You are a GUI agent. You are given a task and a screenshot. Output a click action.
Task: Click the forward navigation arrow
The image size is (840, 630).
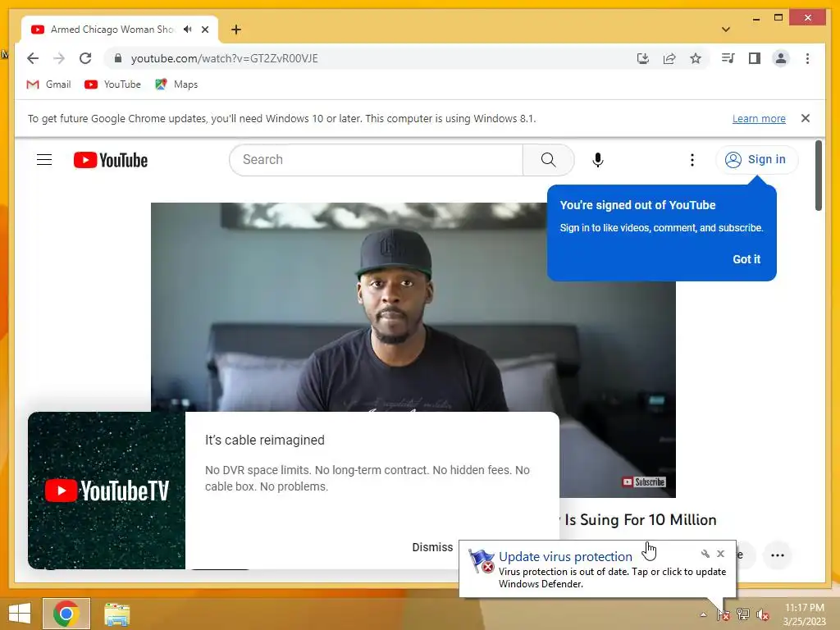tap(59, 58)
